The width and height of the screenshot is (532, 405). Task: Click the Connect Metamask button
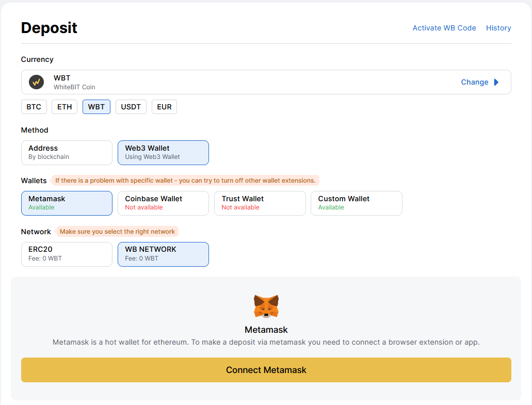pyautogui.click(x=266, y=370)
